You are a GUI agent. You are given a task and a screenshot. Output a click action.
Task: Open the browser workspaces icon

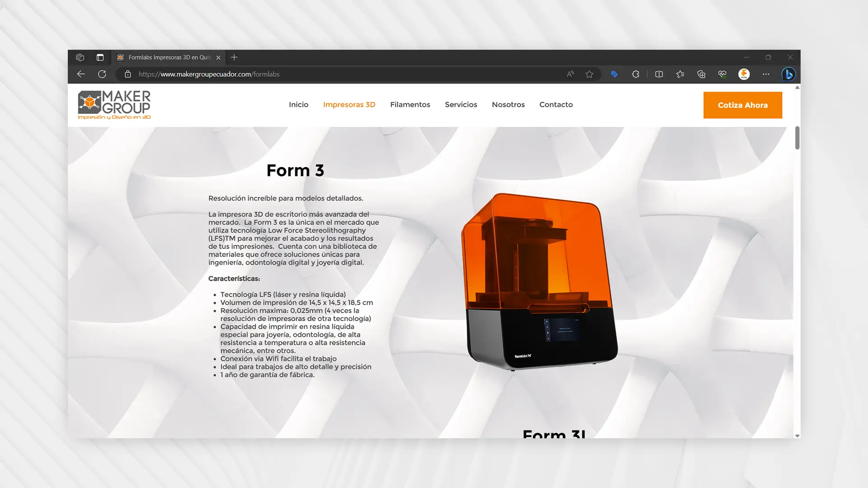click(80, 57)
